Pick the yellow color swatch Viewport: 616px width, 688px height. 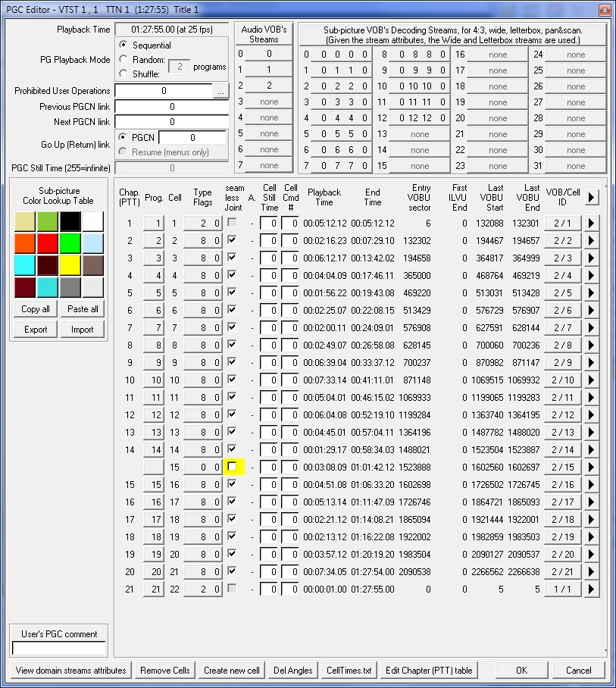coord(70,265)
